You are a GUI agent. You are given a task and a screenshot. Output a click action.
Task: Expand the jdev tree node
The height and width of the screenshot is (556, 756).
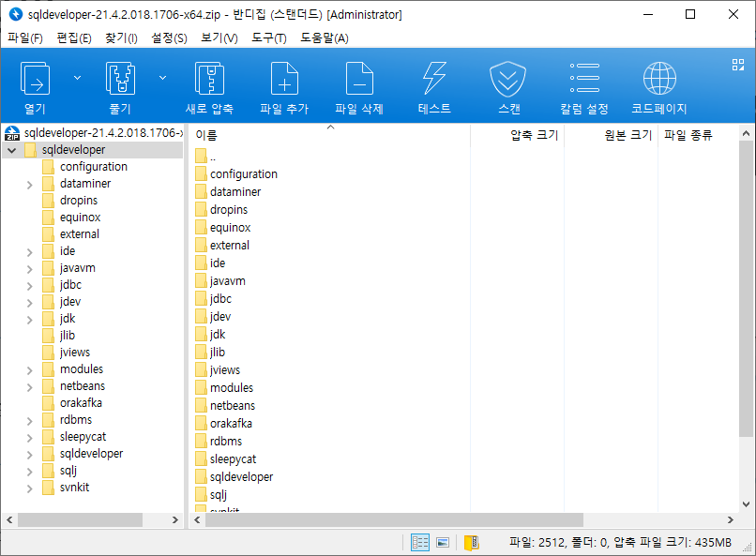pyautogui.click(x=29, y=303)
